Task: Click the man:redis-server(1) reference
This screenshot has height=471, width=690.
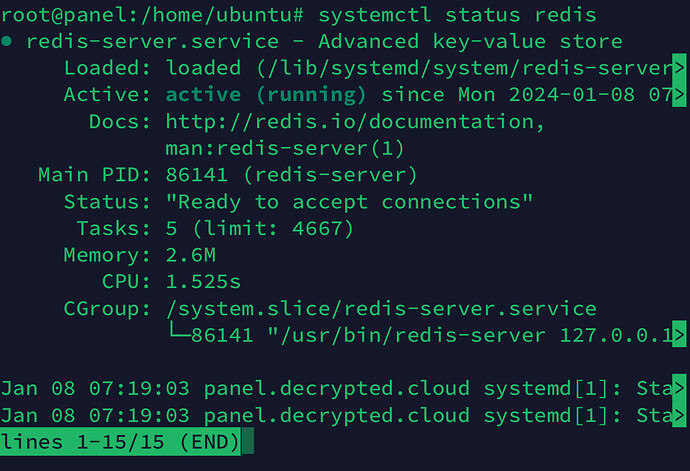Action: tap(284, 148)
